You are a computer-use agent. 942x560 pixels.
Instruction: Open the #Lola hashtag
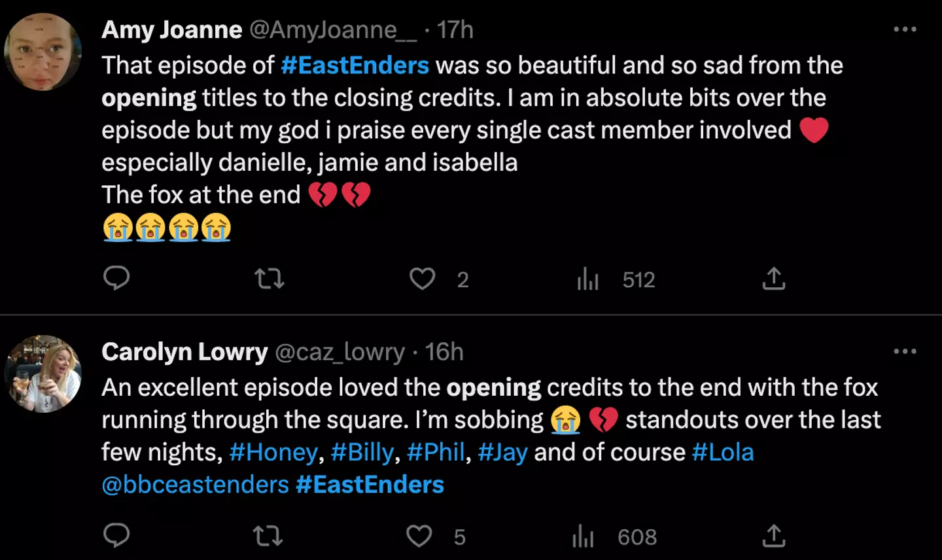pyautogui.click(x=722, y=452)
